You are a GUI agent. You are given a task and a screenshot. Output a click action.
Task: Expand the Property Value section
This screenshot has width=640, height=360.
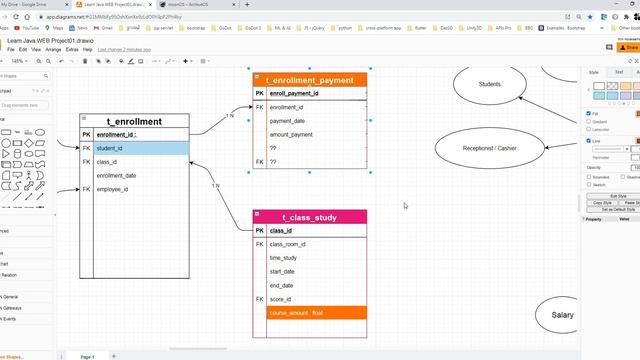pyautogui.click(x=583, y=219)
